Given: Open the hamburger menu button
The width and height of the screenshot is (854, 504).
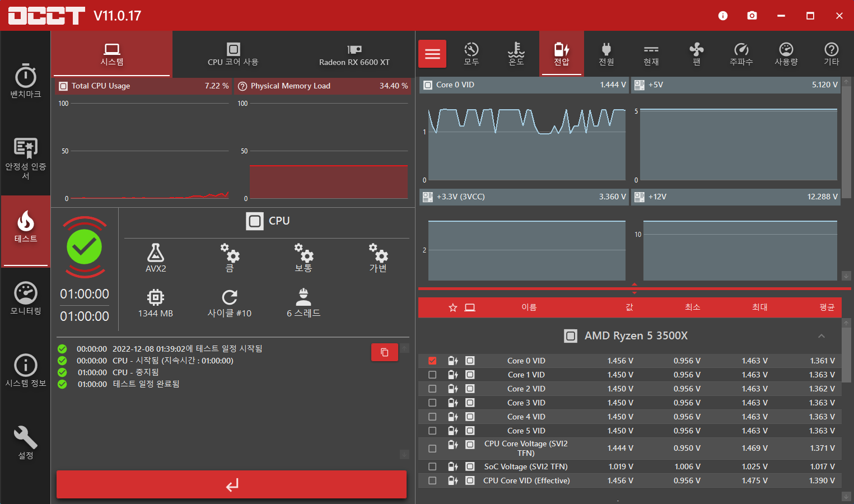Looking at the screenshot, I should [x=432, y=54].
